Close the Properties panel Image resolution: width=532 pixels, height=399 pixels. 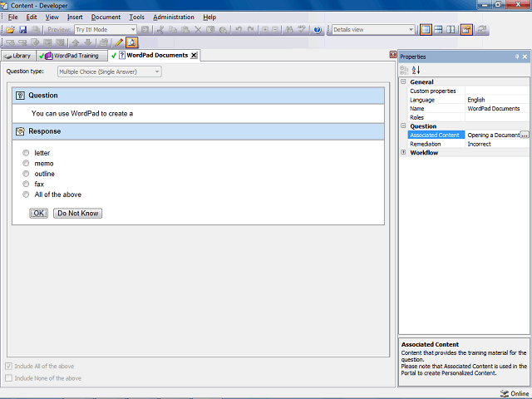pos(525,57)
